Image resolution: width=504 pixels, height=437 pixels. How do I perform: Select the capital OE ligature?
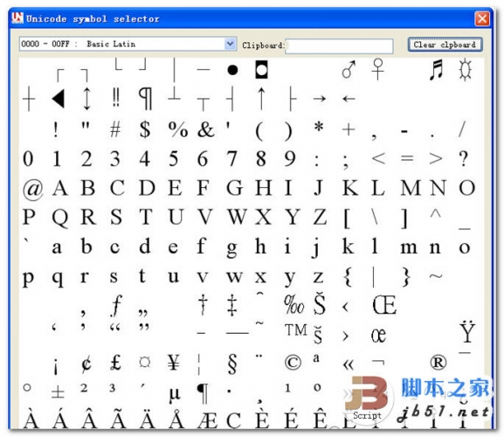point(384,305)
